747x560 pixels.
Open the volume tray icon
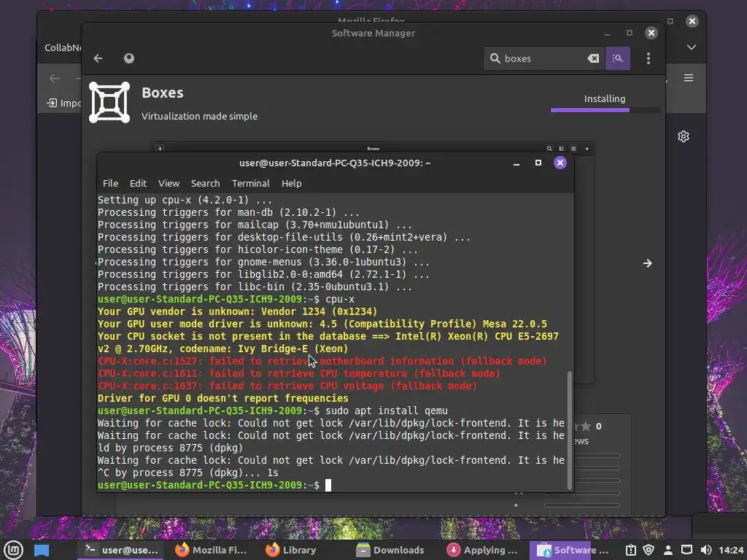click(706, 550)
